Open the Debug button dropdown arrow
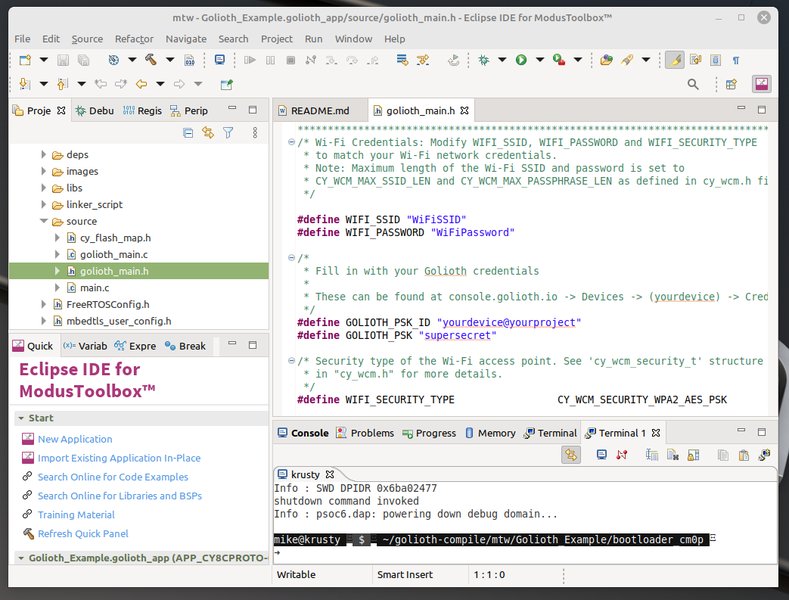The height and width of the screenshot is (600, 789). [502, 60]
